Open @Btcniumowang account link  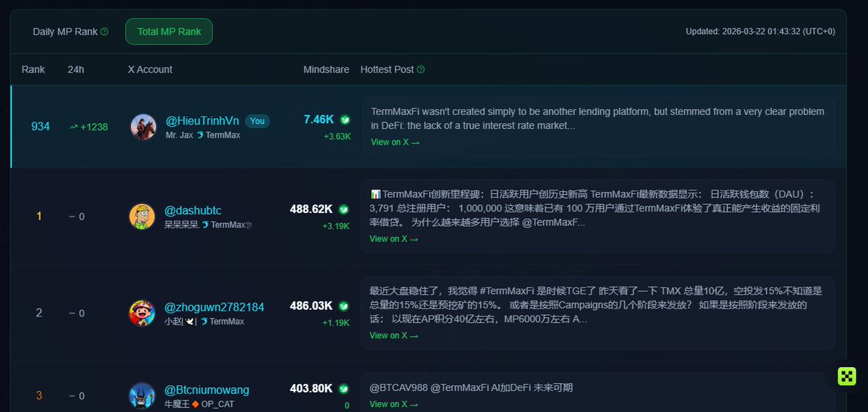207,390
